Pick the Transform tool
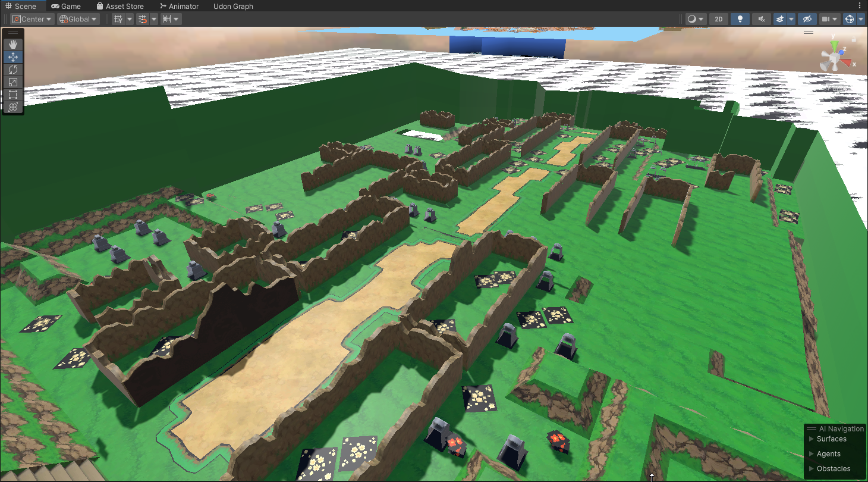 [12, 107]
